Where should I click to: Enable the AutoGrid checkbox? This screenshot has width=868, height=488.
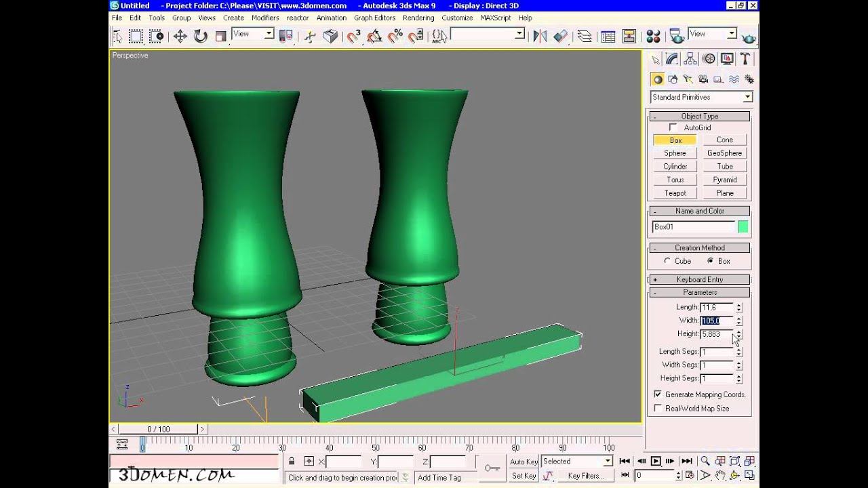pos(673,127)
